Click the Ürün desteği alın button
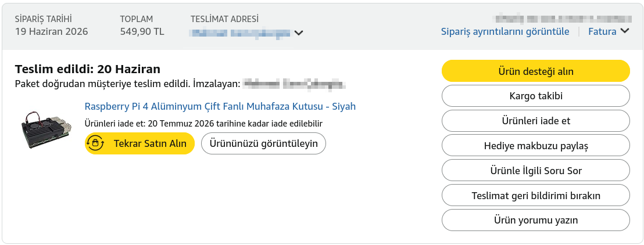 (535, 71)
